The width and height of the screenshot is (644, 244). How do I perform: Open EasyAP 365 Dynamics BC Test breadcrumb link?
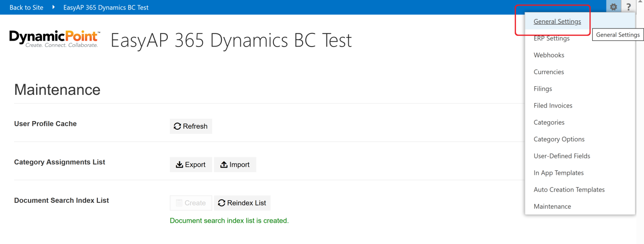106,7
